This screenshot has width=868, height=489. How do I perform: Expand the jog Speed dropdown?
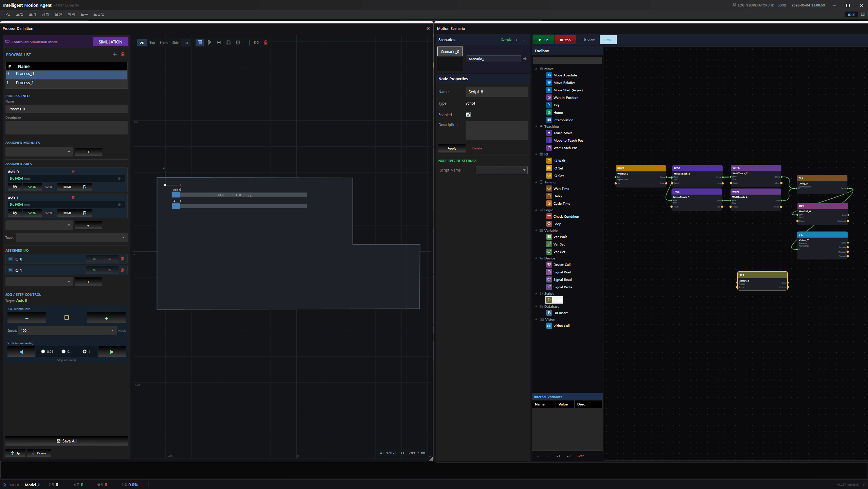coord(68,330)
